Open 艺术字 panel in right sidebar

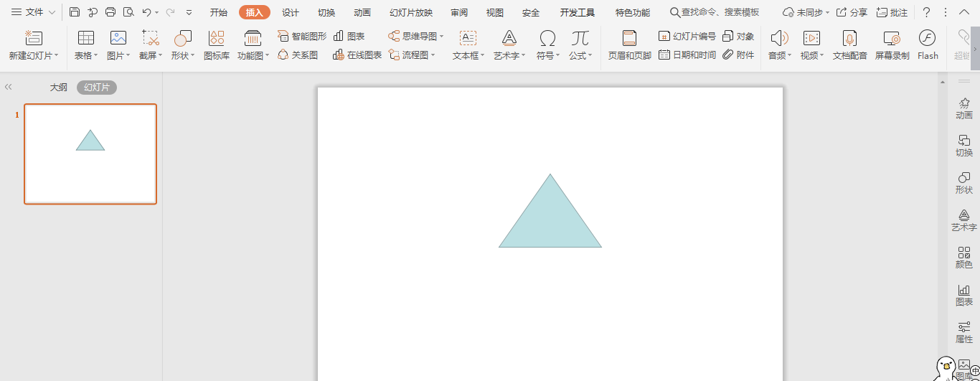coord(964,221)
